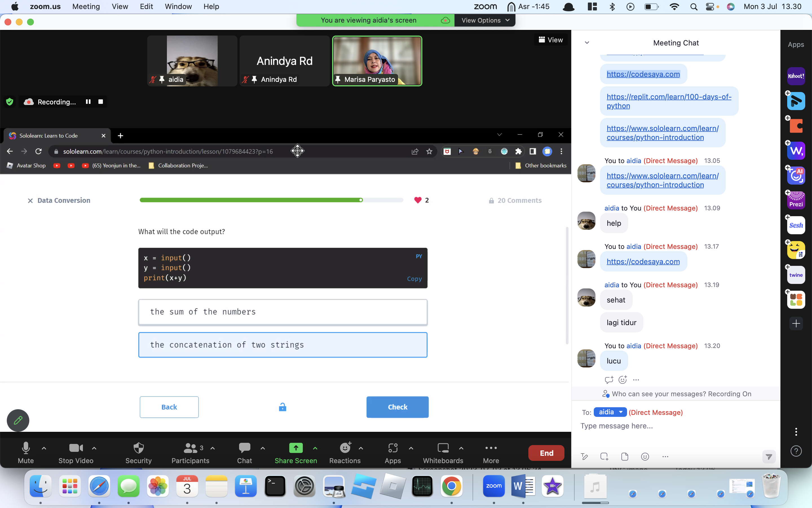
Task: Open the Help menu in menu bar
Action: (x=211, y=6)
